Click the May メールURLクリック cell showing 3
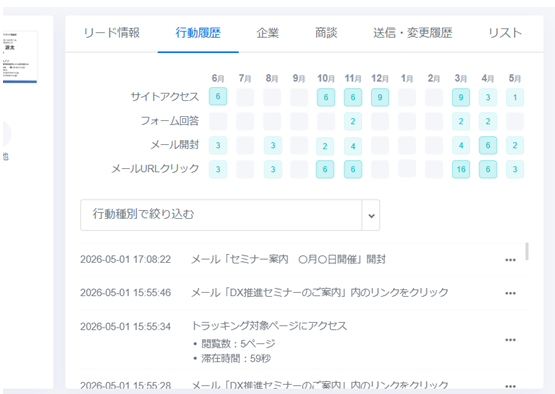This screenshot has width=555, height=394. click(515, 169)
